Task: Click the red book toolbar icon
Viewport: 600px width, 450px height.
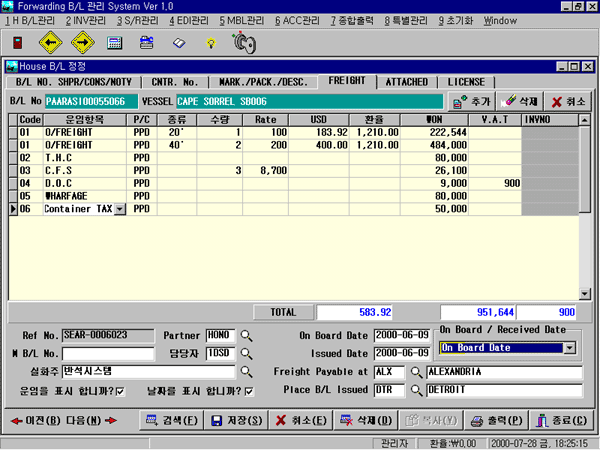Action: [18, 42]
